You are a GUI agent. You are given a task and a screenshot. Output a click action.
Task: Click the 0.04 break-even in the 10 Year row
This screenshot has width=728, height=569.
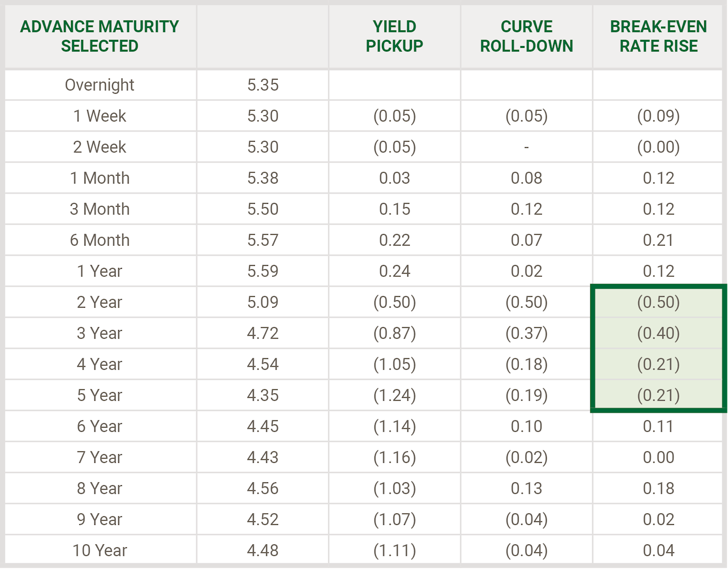coord(658,551)
